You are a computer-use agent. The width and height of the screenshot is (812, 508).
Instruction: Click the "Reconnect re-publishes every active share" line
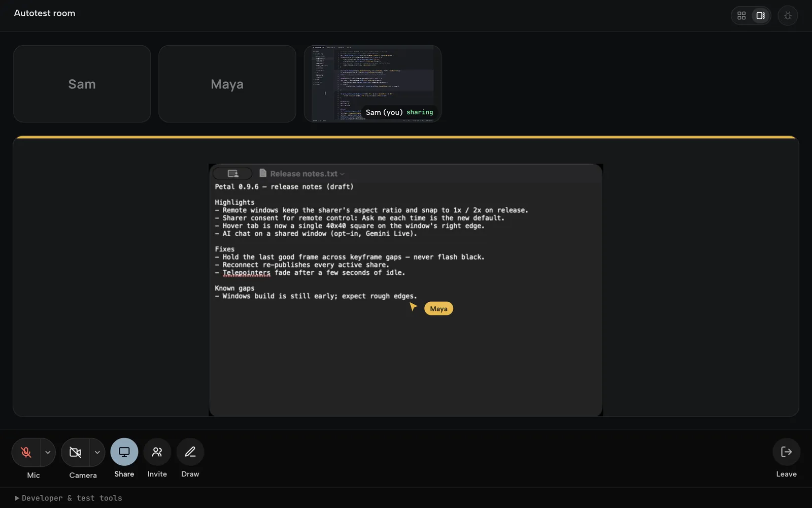tap(302, 265)
